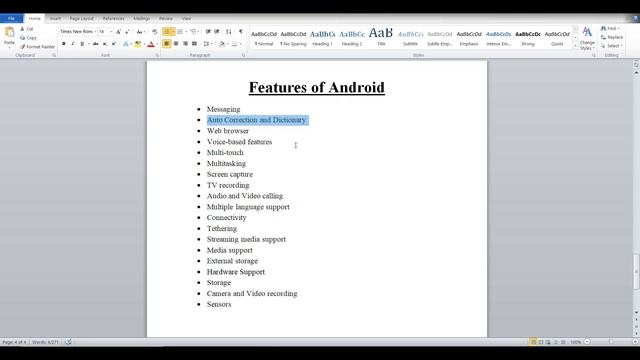Image resolution: width=640 pixels, height=360 pixels.
Task: Click the Multilevel List icon
Action: click(193, 31)
